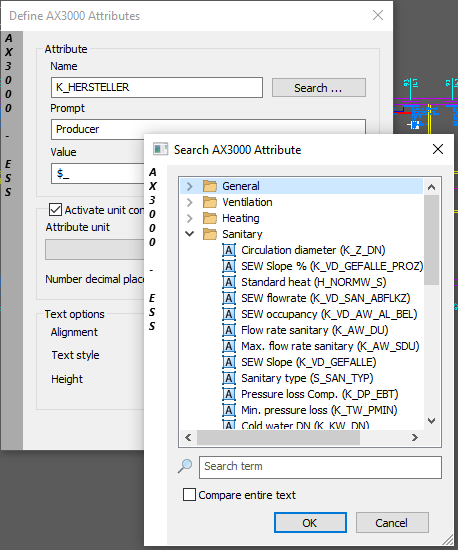This screenshot has width=458, height=550.
Task: Click attribute icon beside SEW Slope %
Action: (x=229, y=266)
